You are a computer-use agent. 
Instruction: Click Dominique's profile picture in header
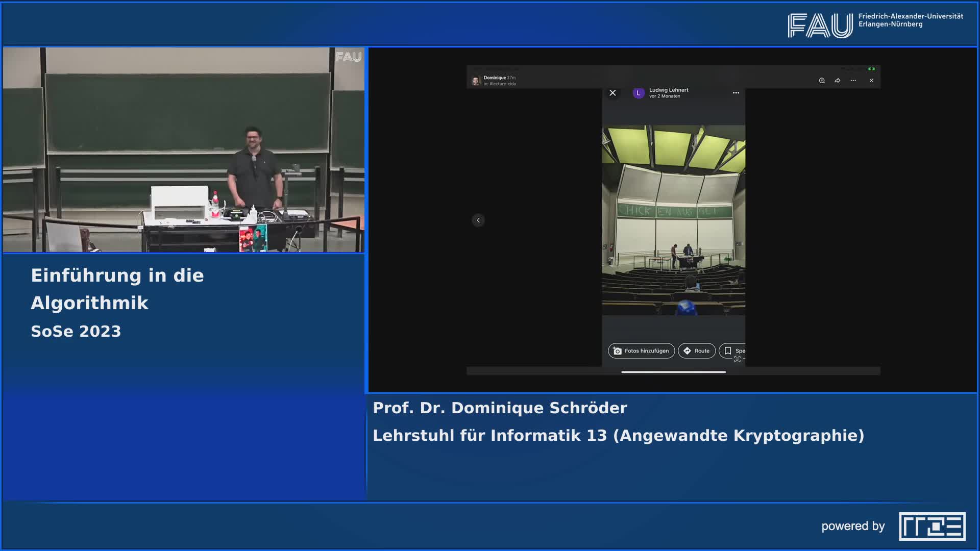tap(476, 81)
